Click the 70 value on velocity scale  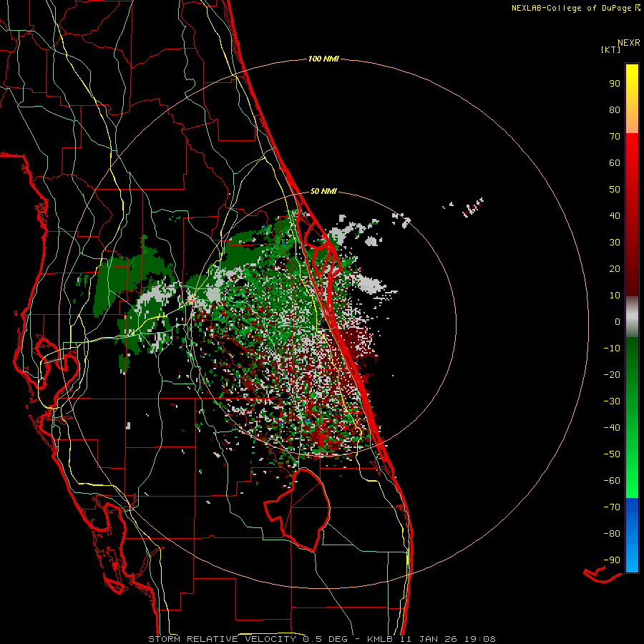coord(615,137)
